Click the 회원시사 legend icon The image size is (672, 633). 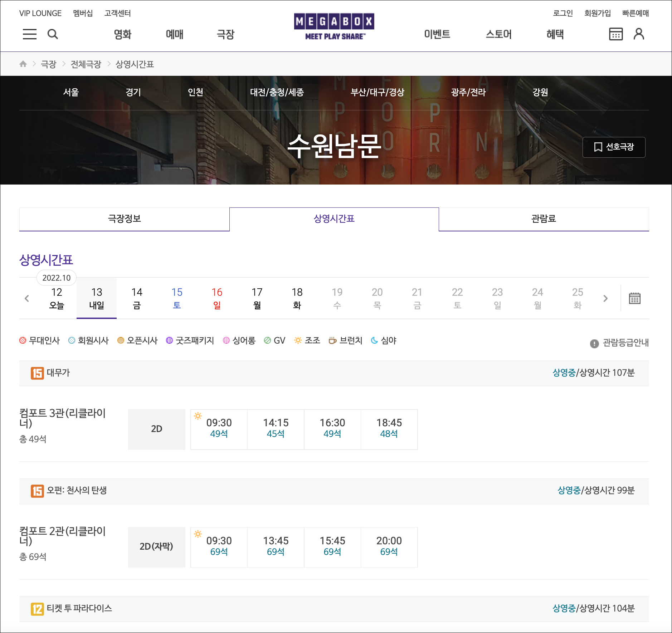(x=72, y=340)
